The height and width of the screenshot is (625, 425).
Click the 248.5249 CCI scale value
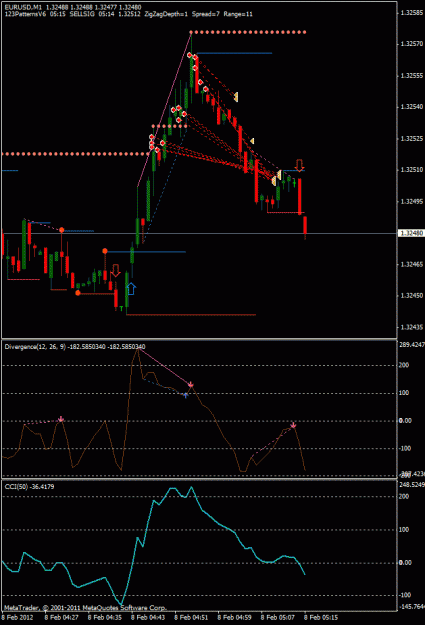pos(412,485)
